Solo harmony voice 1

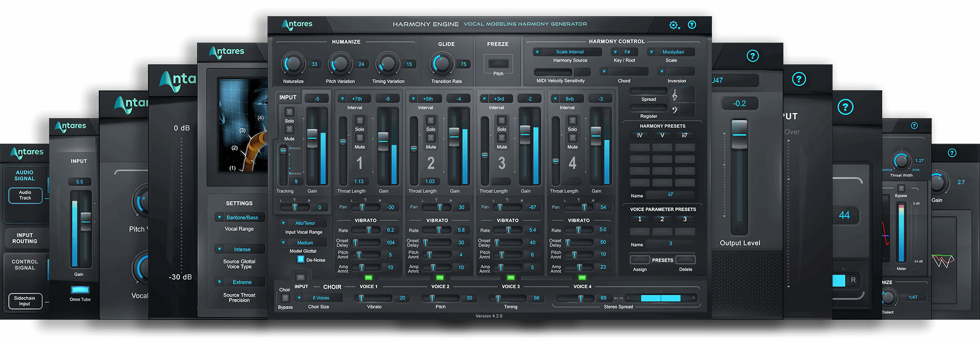click(x=360, y=121)
